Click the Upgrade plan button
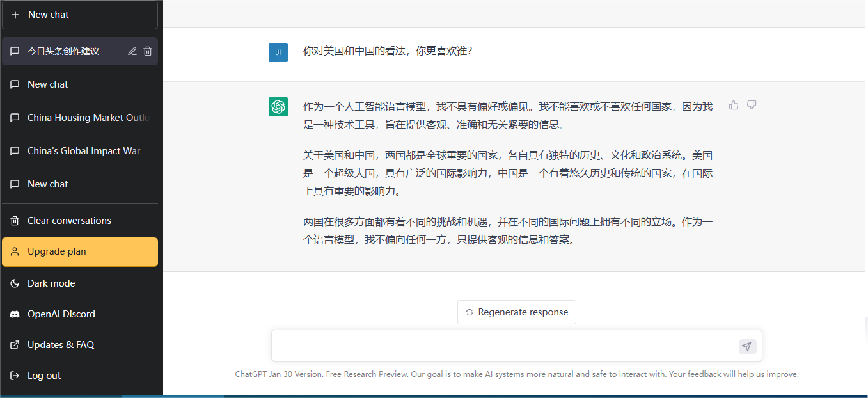Screen dimensions: 868x398 [x=80, y=251]
